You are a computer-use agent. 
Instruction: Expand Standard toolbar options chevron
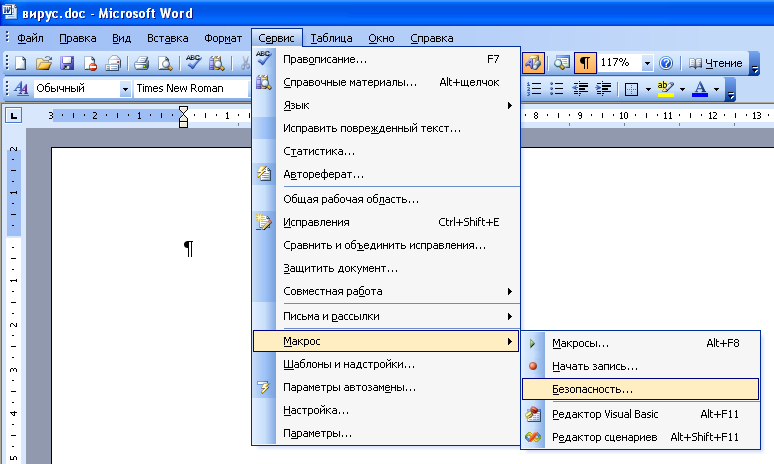754,63
